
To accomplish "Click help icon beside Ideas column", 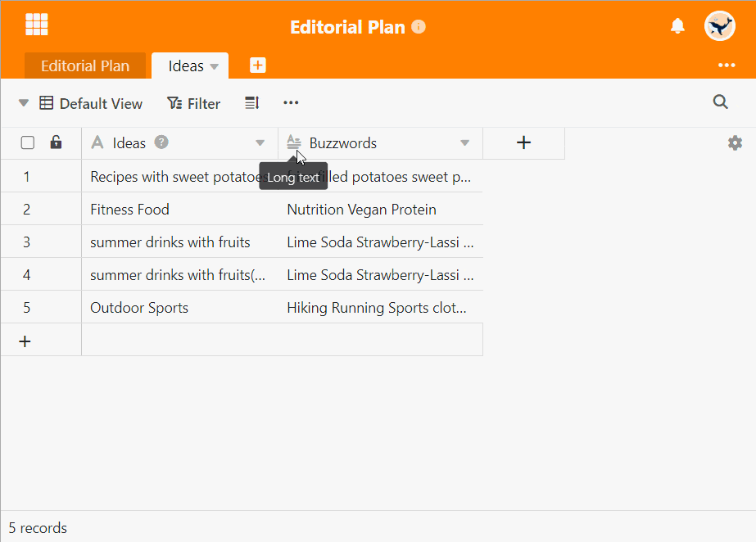I will (x=161, y=142).
